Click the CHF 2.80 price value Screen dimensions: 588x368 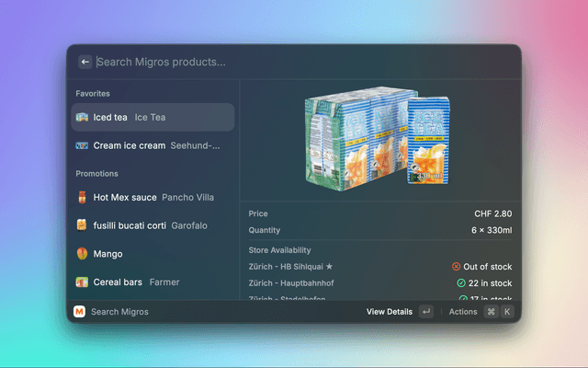(x=492, y=213)
